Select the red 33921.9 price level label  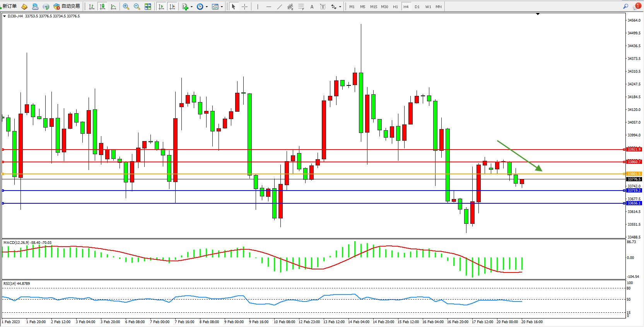pyautogui.click(x=634, y=149)
